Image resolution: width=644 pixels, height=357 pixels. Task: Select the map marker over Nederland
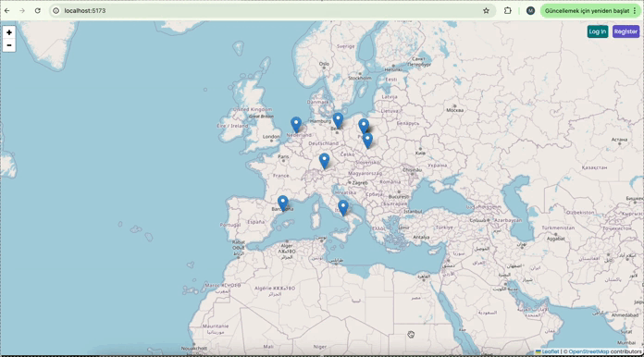click(296, 125)
